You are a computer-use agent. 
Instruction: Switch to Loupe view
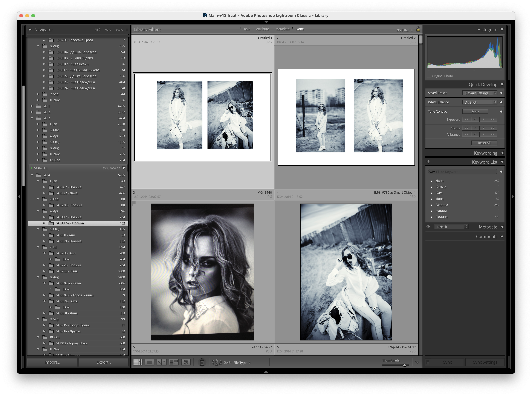[x=150, y=362]
